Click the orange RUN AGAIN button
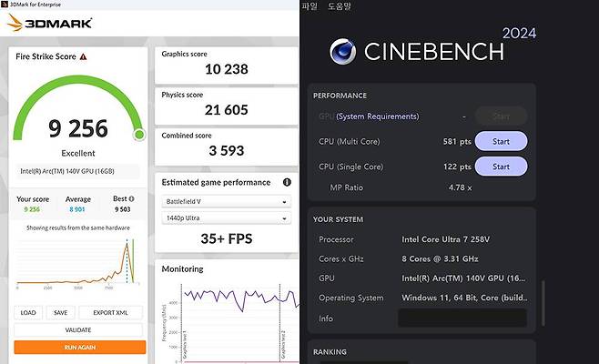The image size is (599, 364). [x=80, y=348]
